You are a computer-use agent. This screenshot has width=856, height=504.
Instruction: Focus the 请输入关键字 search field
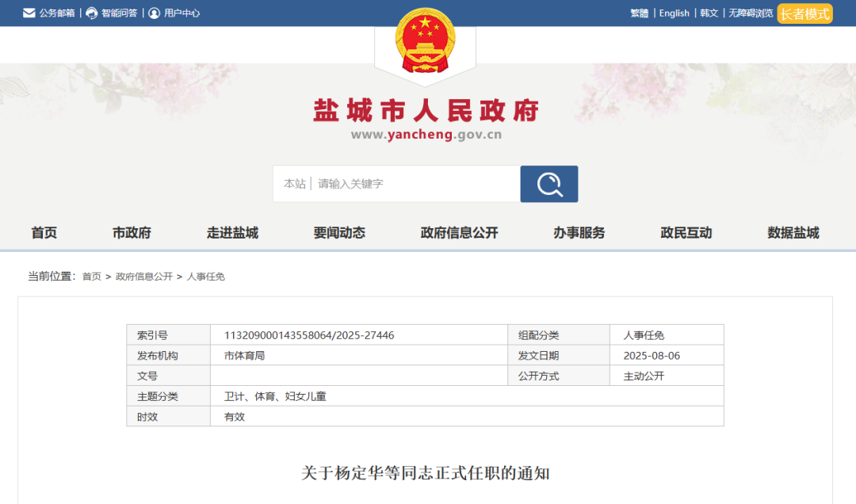click(x=418, y=184)
